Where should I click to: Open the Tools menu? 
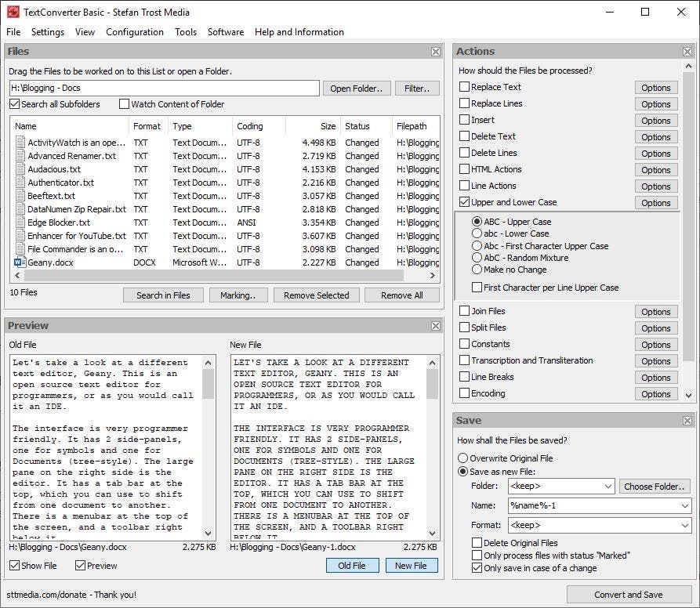(x=186, y=32)
